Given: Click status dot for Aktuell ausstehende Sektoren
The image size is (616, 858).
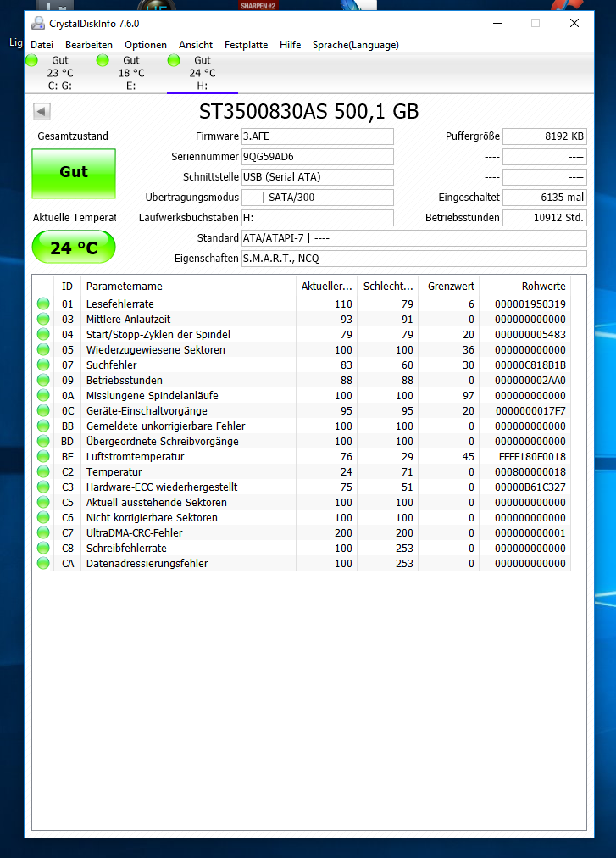Looking at the screenshot, I should [x=43, y=502].
